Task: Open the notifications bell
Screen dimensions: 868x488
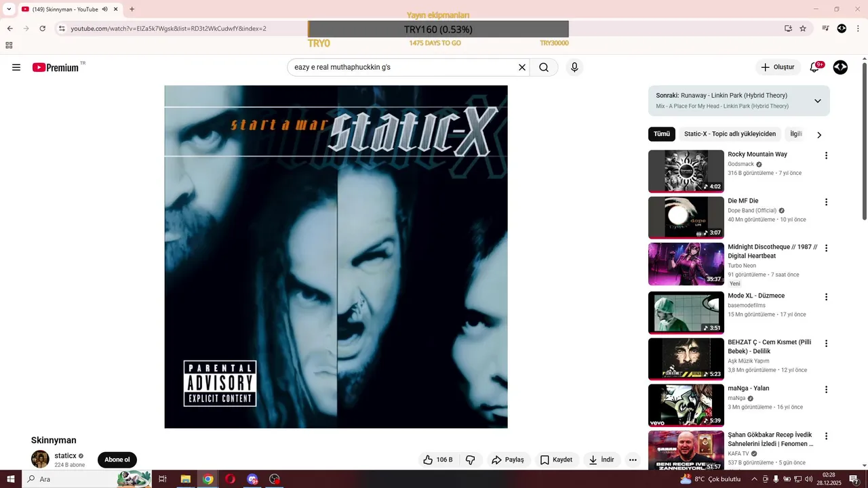Action: tap(815, 67)
